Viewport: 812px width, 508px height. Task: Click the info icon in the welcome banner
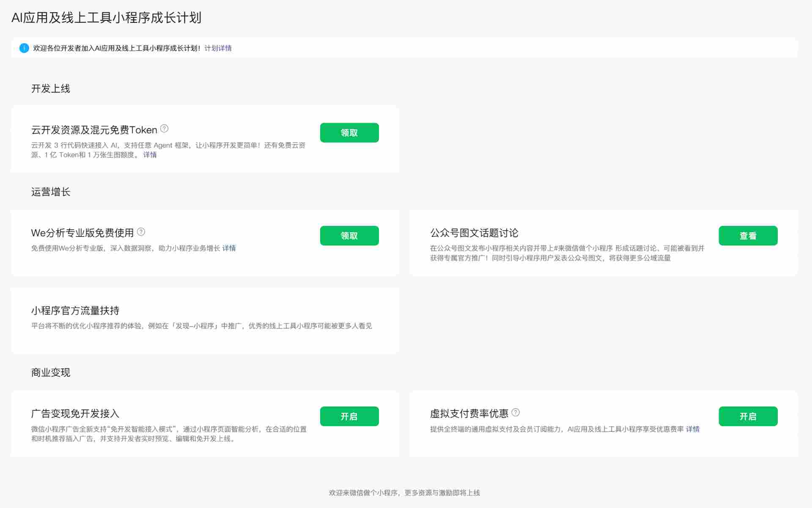tap(24, 48)
